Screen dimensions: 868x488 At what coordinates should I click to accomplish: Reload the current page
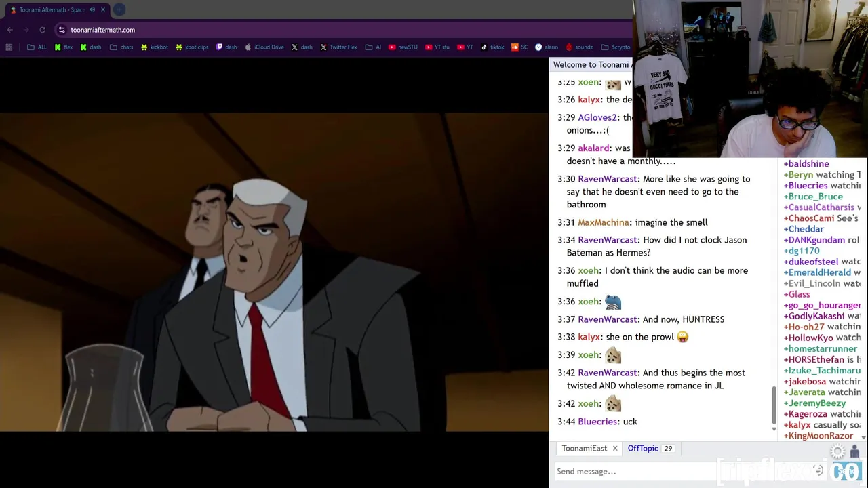pos(42,30)
